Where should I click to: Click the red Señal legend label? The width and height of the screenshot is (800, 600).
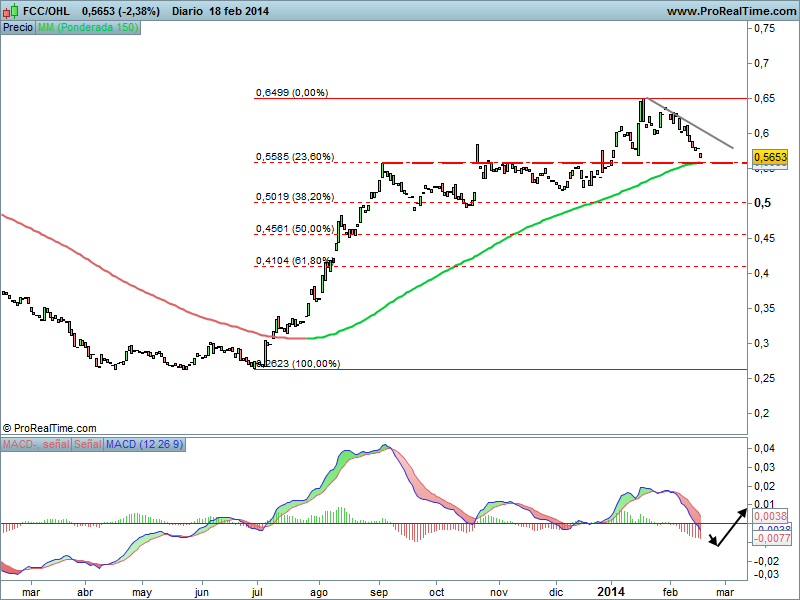[x=88, y=444]
